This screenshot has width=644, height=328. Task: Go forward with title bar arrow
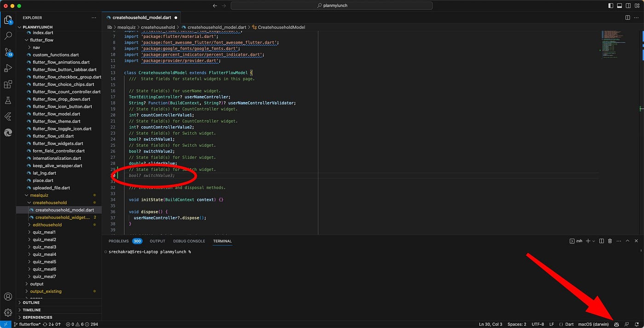pyautogui.click(x=224, y=6)
